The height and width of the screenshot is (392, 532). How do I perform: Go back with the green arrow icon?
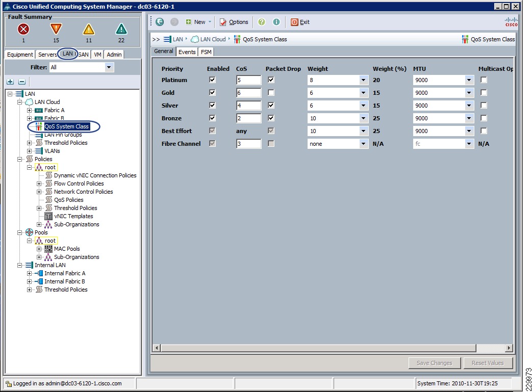(160, 22)
